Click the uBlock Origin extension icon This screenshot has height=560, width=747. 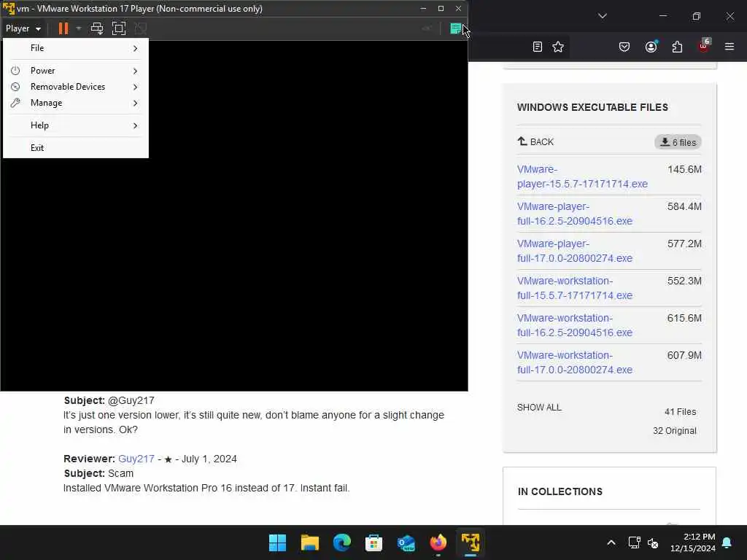click(704, 46)
